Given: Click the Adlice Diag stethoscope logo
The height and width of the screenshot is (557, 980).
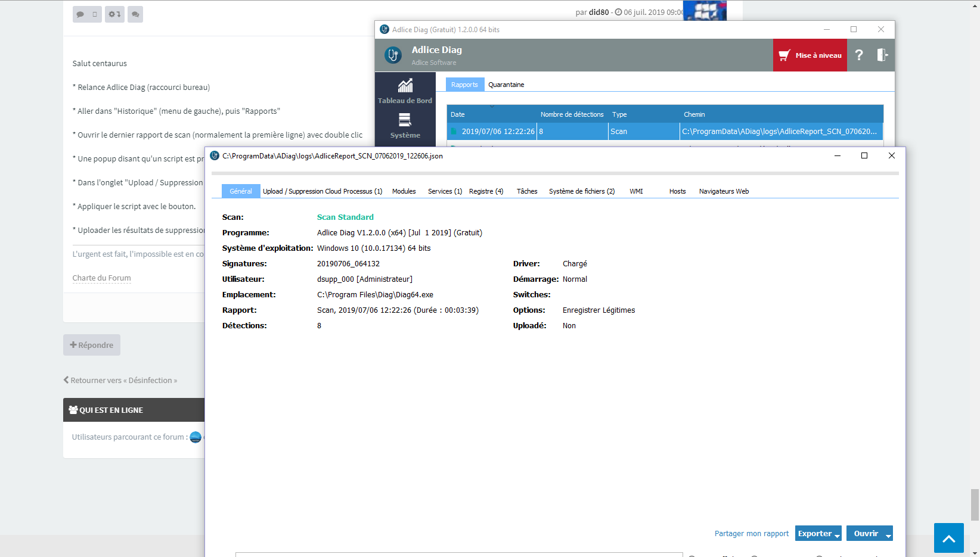Looking at the screenshot, I should (x=393, y=55).
